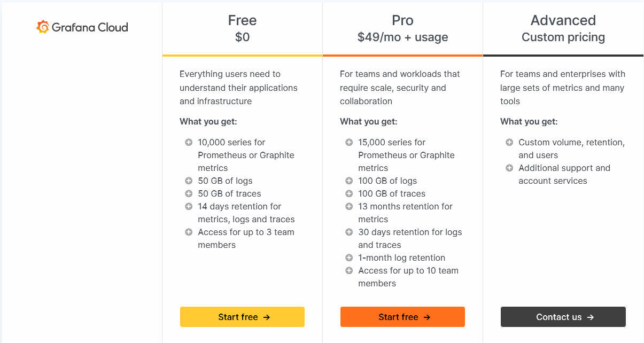The width and height of the screenshot is (644, 343).
Task: Click the plus icon beside 13 months retention
Action: (348, 206)
